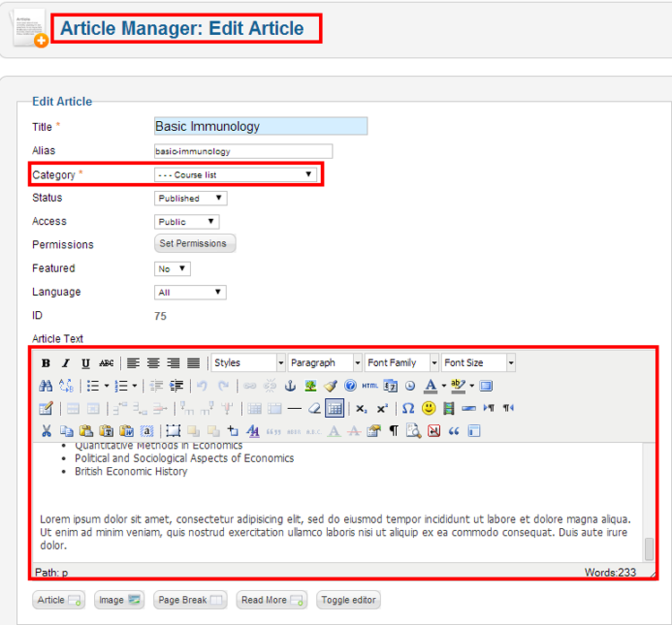This screenshot has width=672, height=625.
Task: Open the text color picker icon
Action: pos(431,386)
